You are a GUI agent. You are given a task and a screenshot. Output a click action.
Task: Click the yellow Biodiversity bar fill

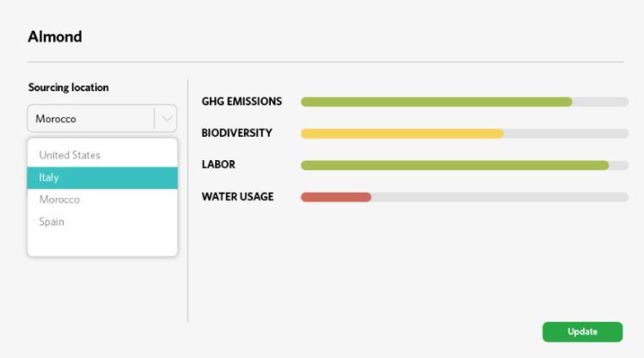402,133
